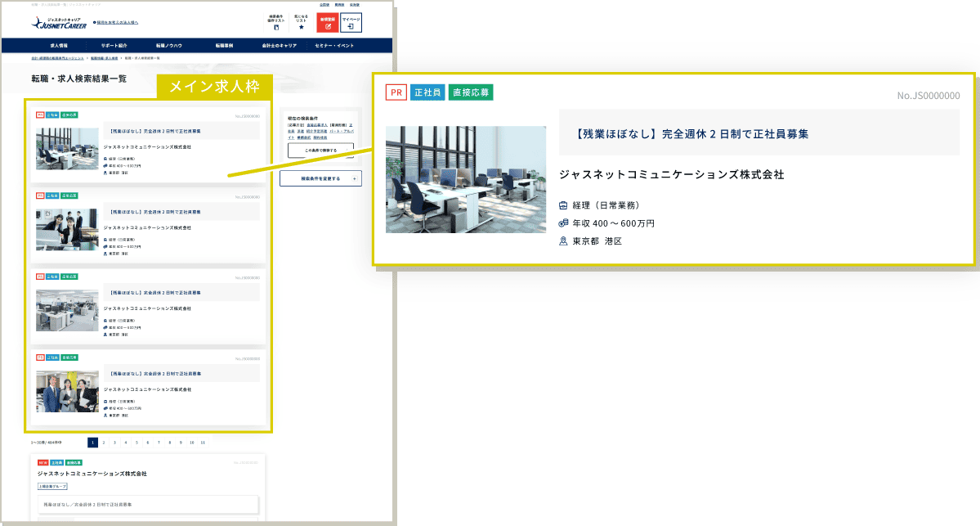Go to results page 3
The image size is (980, 526).
pyautogui.click(x=114, y=443)
